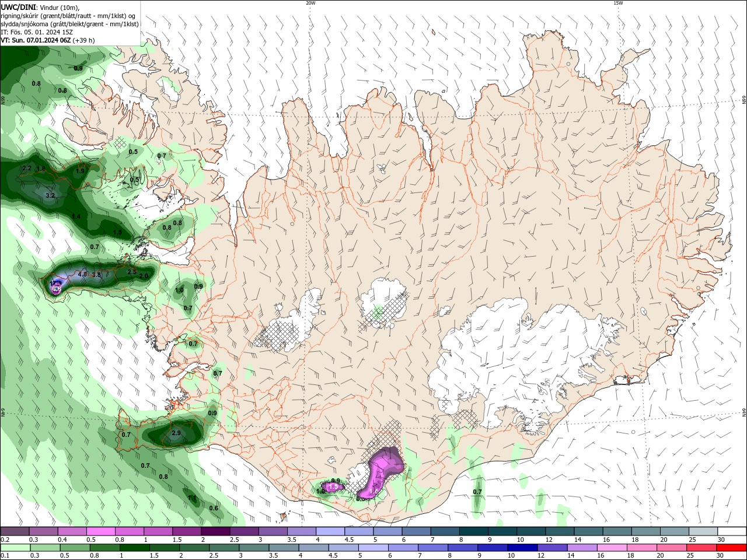The height and width of the screenshot is (560, 747).
Task: Click the cross-hatched area over Langjökull glacier
Action: 278,334
